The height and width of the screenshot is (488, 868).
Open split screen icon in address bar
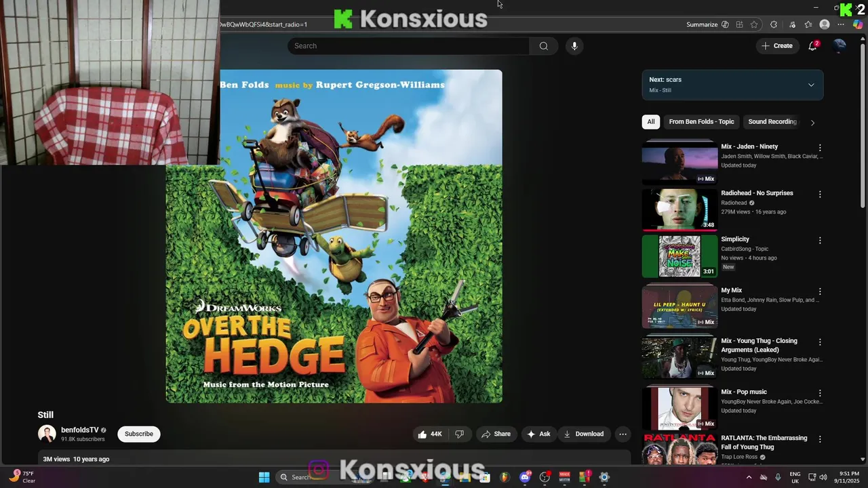[x=740, y=24]
